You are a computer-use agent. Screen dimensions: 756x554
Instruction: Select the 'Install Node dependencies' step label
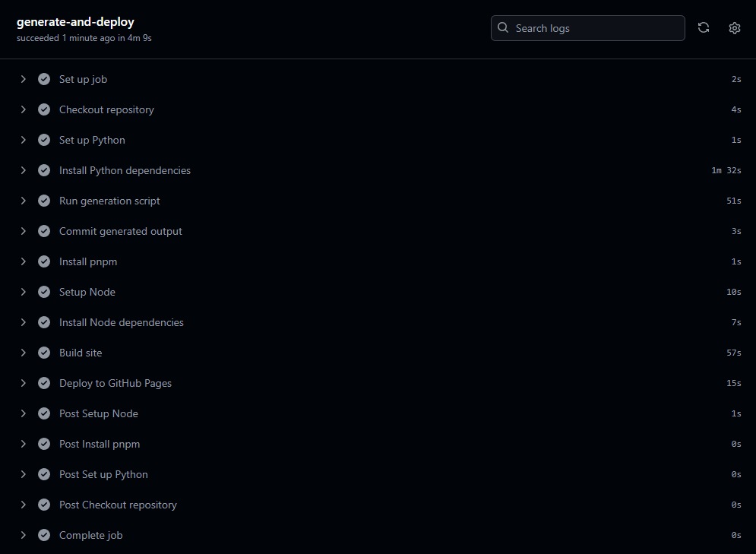(x=122, y=322)
